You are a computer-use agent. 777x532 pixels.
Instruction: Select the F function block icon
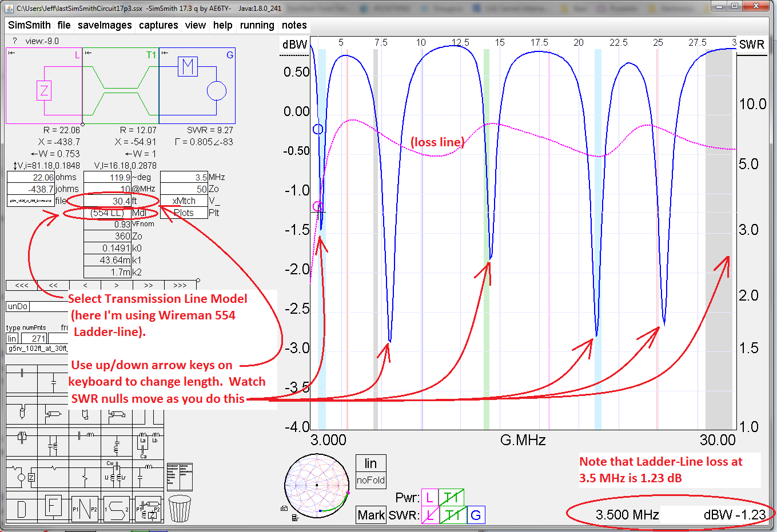tap(53, 506)
